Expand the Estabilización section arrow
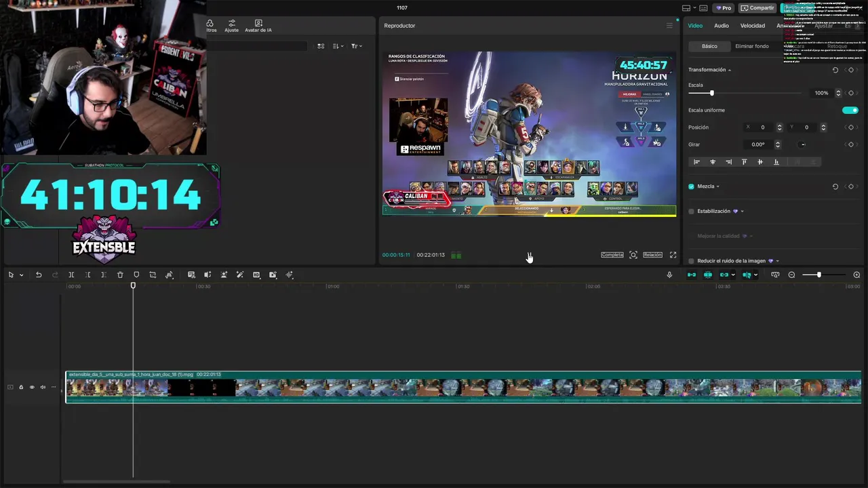Viewport: 868px width, 488px height. click(x=743, y=211)
